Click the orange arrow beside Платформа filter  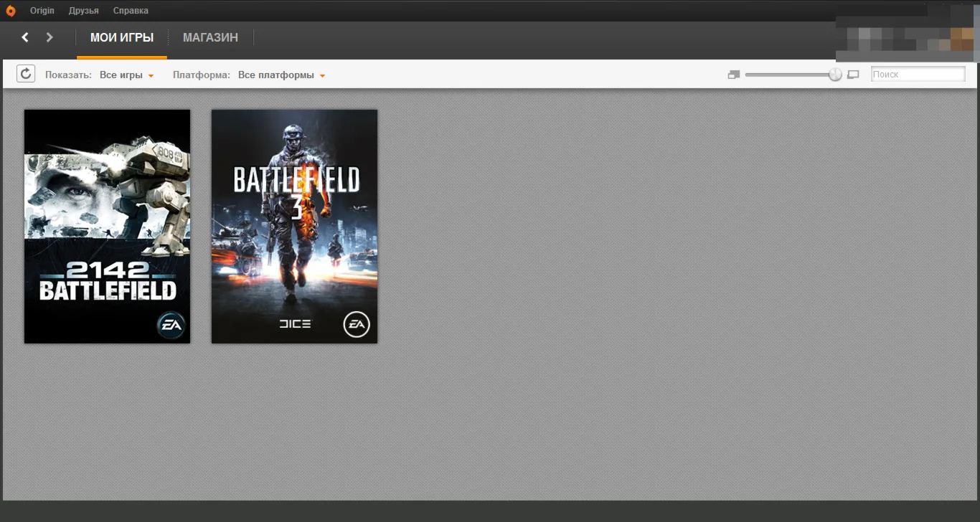(x=322, y=75)
